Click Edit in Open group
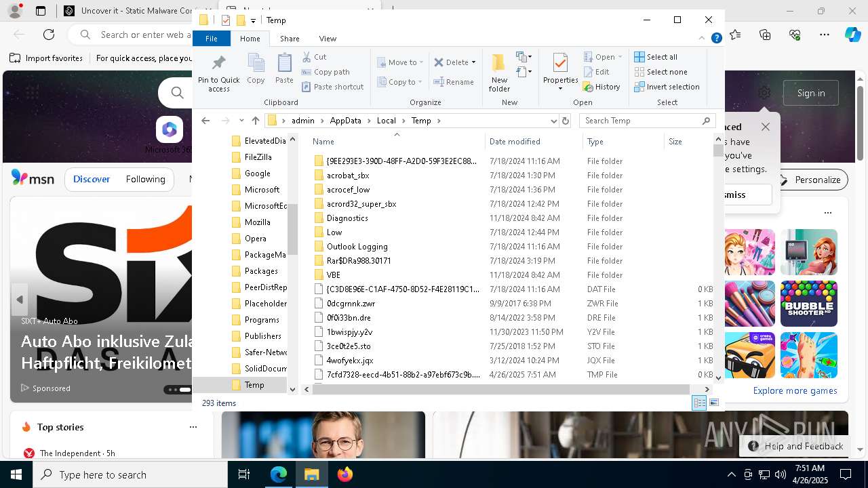This screenshot has width=868, height=488. coord(596,72)
